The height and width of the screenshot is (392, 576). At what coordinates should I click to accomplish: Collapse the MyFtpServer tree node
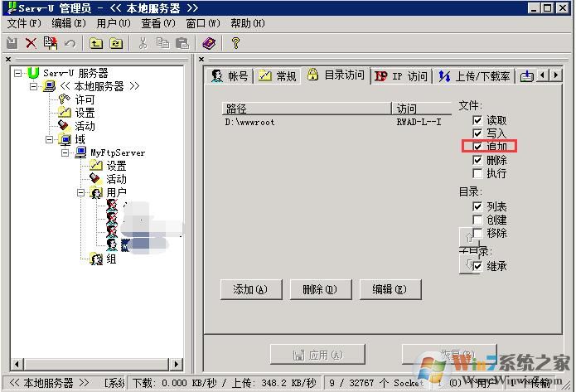pyautogui.click(x=65, y=152)
